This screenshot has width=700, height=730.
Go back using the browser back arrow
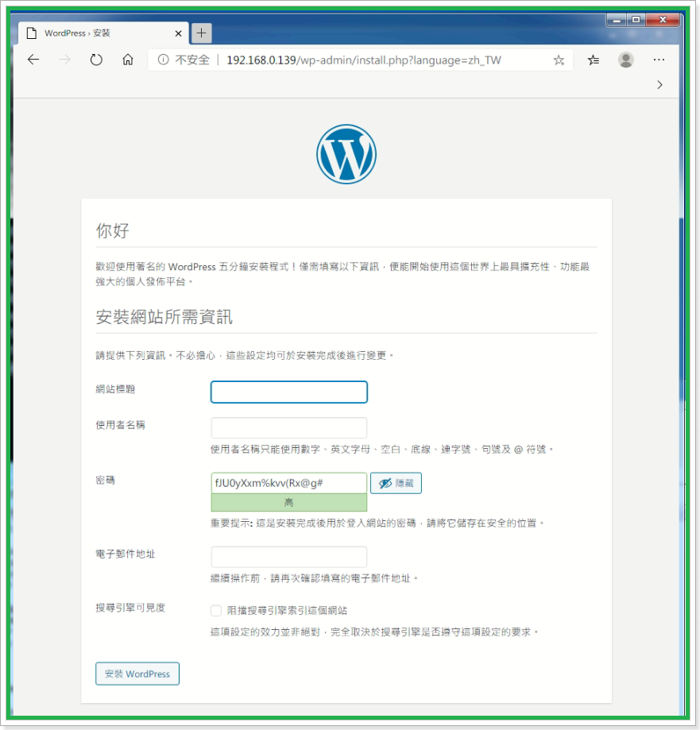pyautogui.click(x=33, y=60)
